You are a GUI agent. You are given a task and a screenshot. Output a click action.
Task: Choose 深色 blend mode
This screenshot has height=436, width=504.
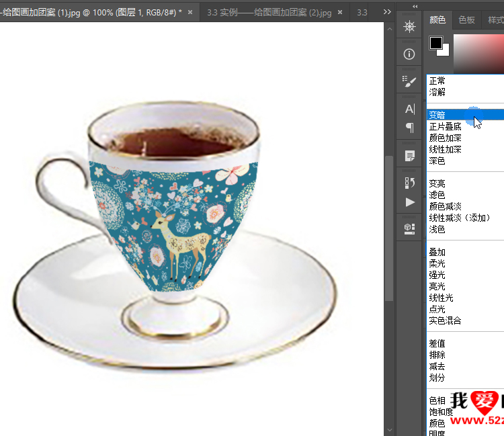[x=465, y=161]
